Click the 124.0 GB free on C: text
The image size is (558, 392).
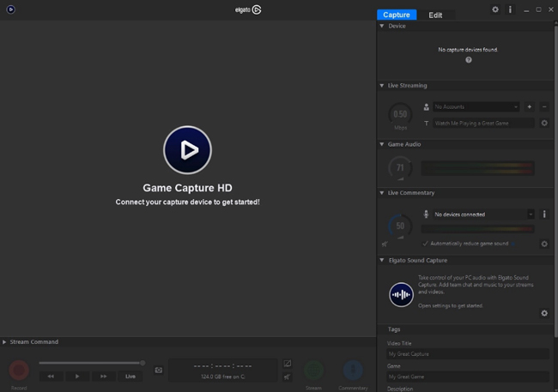223,377
